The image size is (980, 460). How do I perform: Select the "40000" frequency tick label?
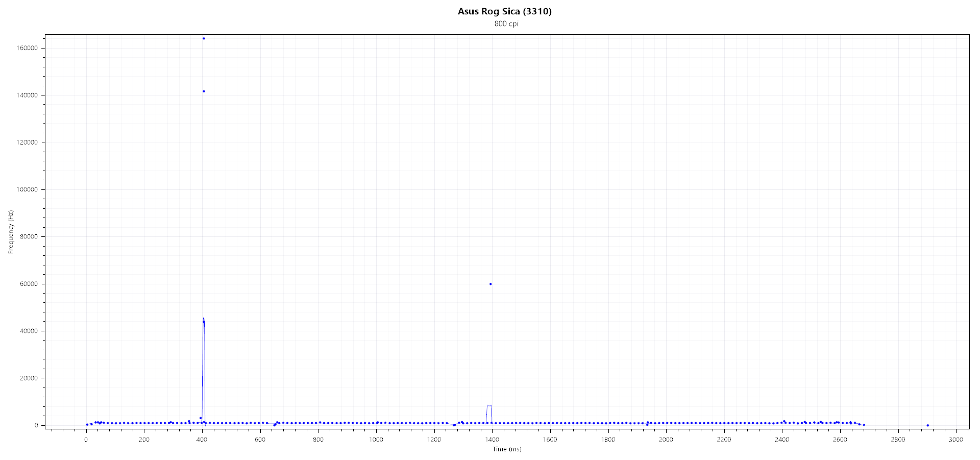29,331
